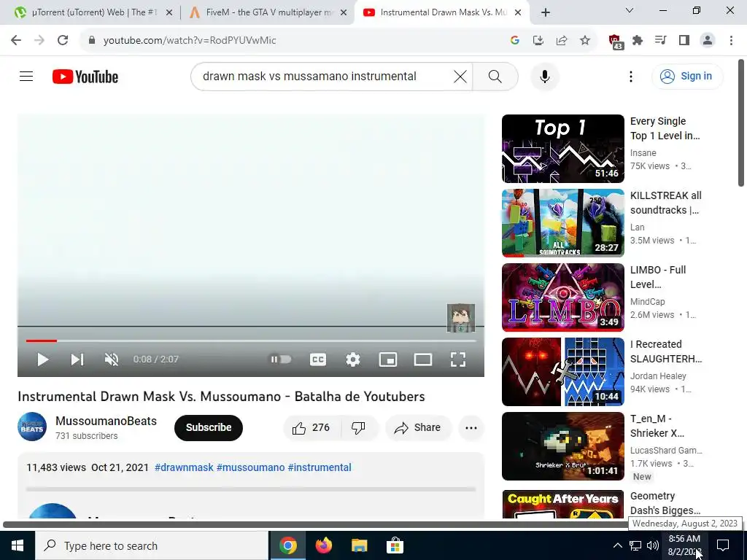The width and height of the screenshot is (747, 560).
Task: Open Chrome tab search chevron
Action: 629,10
